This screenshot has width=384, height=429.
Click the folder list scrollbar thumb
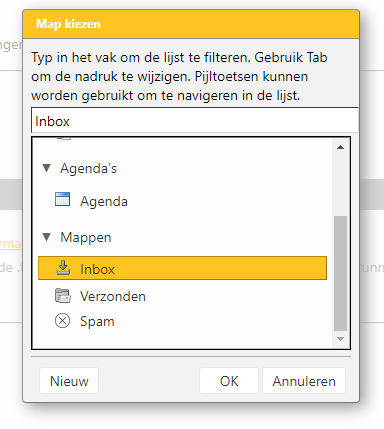pos(340,273)
